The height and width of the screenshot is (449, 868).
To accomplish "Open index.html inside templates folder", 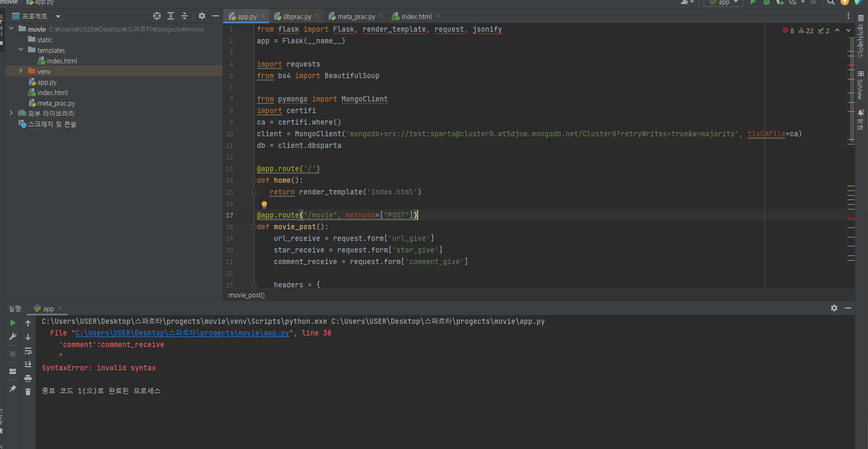I will point(58,61).
